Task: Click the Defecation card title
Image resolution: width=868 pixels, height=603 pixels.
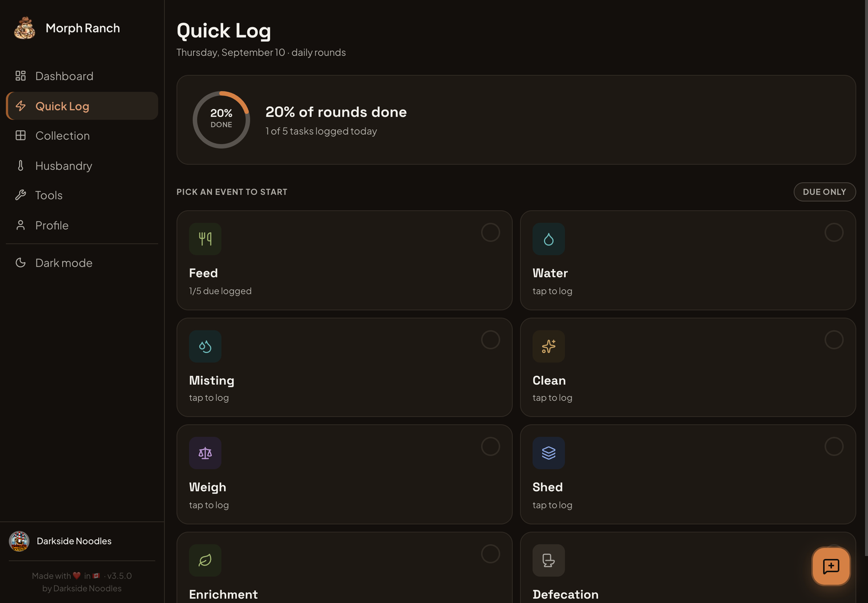Action: tap(565, 594)
